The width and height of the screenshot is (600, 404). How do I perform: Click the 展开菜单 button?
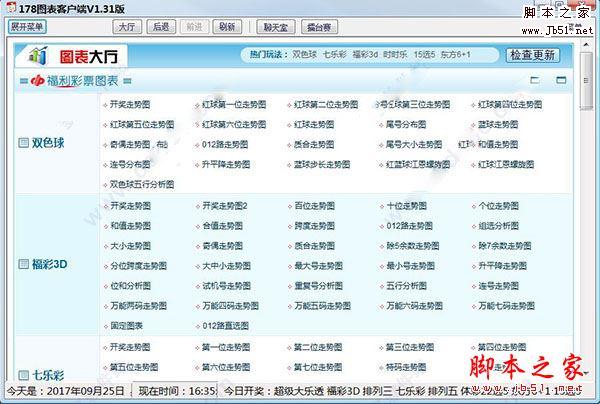27,27
